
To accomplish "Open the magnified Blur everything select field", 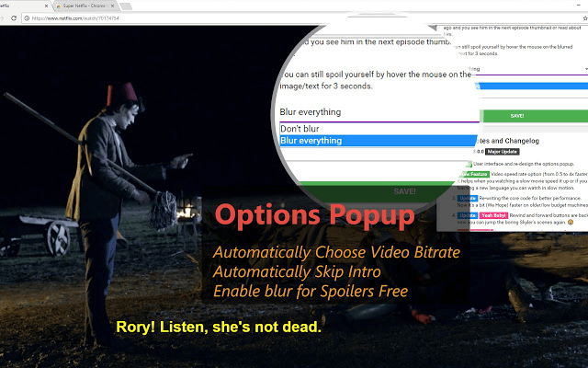I will coord(379,112).
